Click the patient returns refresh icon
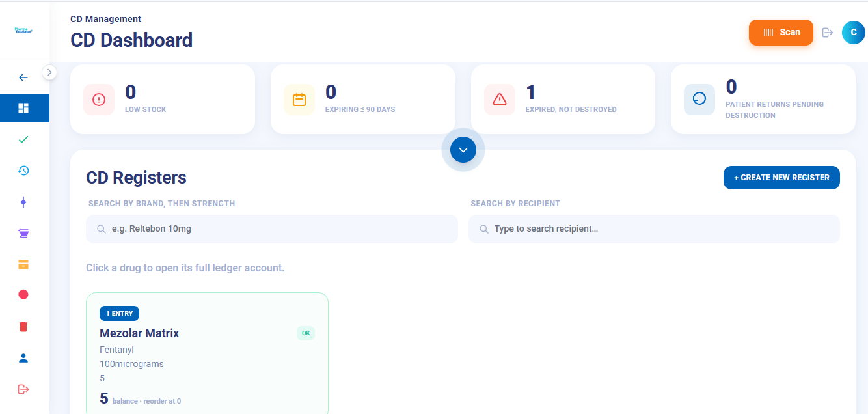The height and width of the screenshot is (414, 868). pos(699,100)
